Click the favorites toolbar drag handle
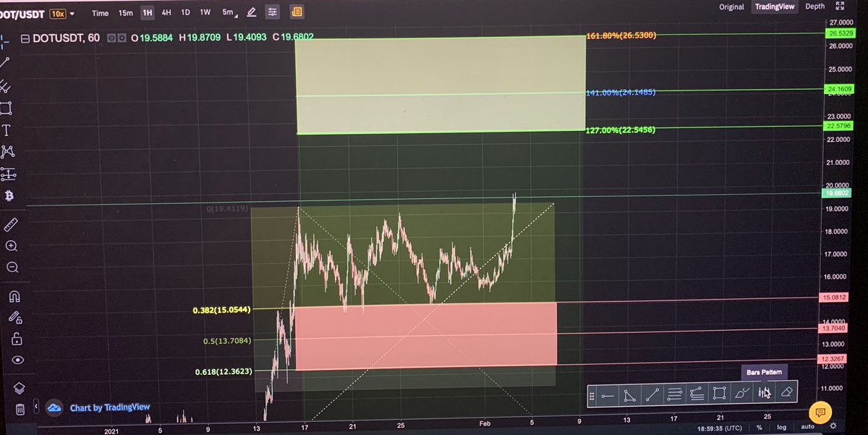868x435 pixels. (x=592, y=395)
